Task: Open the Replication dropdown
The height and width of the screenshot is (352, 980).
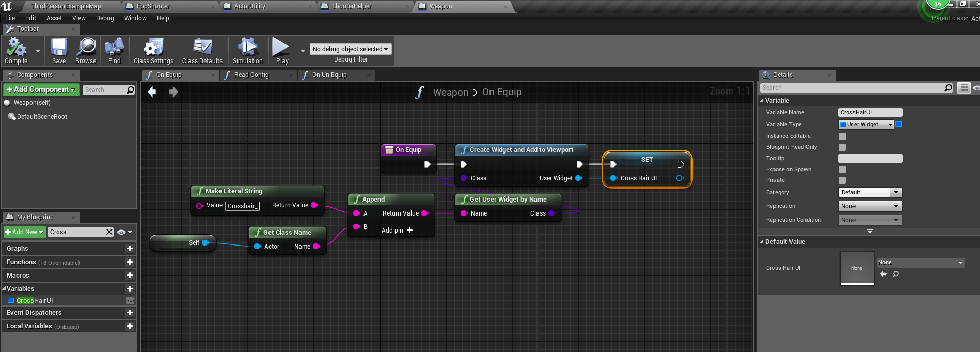Action: tap(870, 206)
